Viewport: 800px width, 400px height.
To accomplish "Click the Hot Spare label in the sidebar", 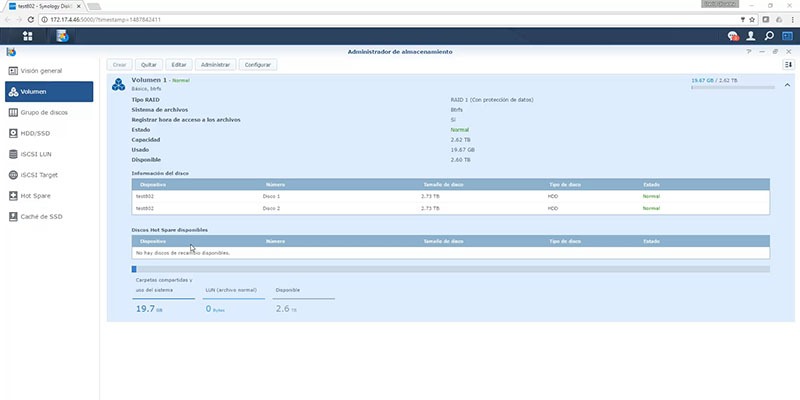I will point(35,196).
